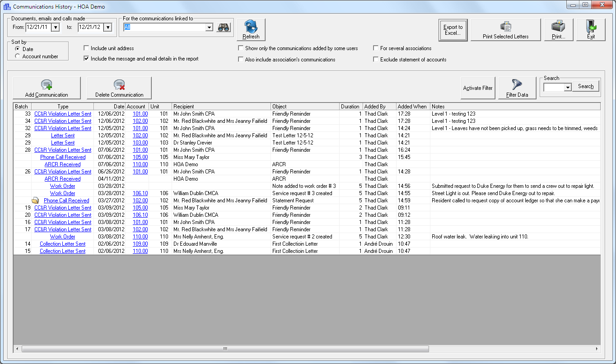Open Letter Sent link for account 103.00
616x364 pixels.
63,143
